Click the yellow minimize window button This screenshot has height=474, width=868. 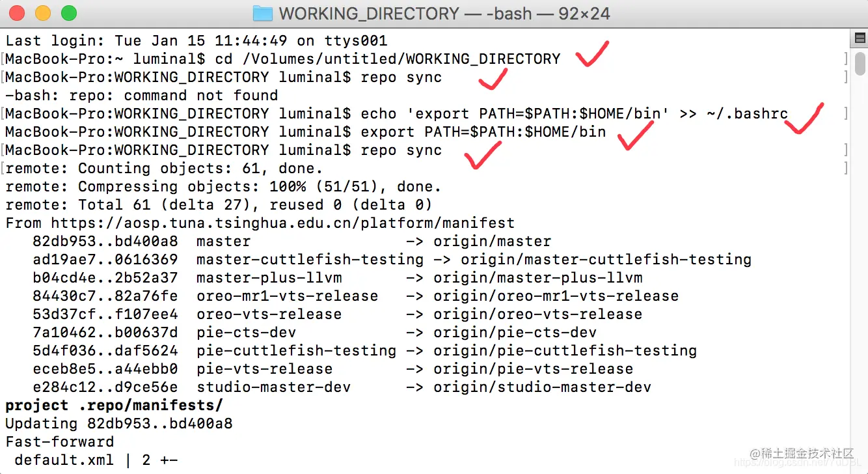[x=43, y=13]
